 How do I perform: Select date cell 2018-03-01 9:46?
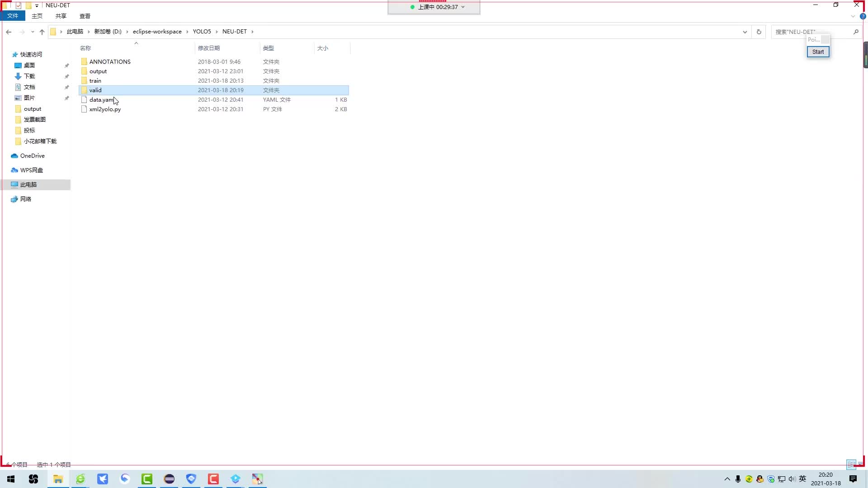pyautogui.click(x=219, y=62)
